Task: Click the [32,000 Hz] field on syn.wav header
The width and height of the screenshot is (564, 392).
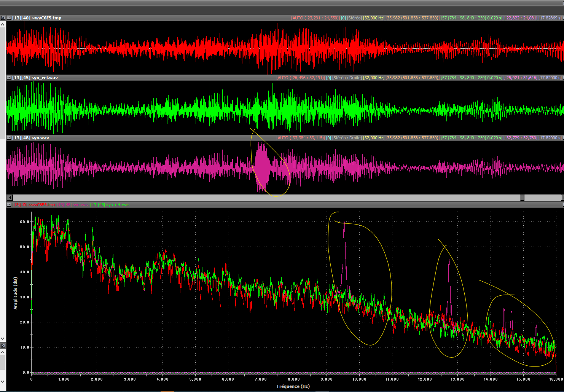Action: (373, 138)
